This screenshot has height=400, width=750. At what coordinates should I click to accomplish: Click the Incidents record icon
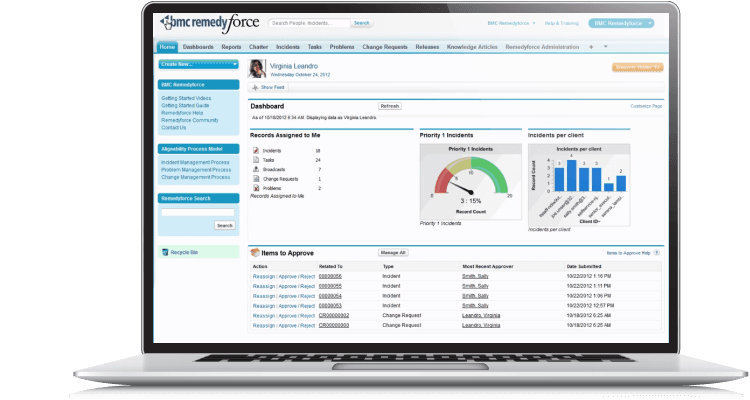pyautogui.click(x=256, y=150)
